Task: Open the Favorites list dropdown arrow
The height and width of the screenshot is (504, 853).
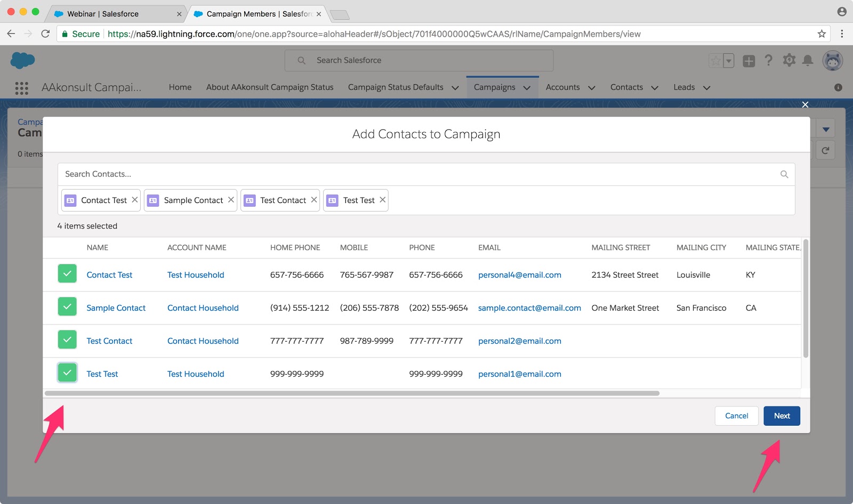Action: pos(729,61)
